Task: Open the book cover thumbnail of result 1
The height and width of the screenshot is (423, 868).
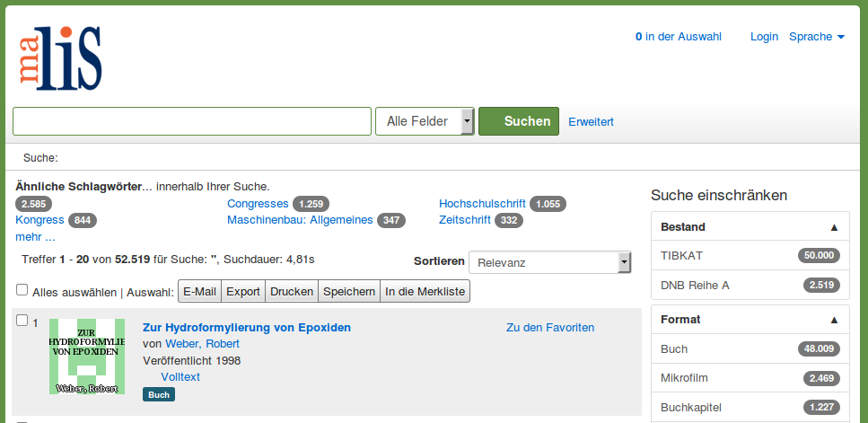Action: (87, 356)
